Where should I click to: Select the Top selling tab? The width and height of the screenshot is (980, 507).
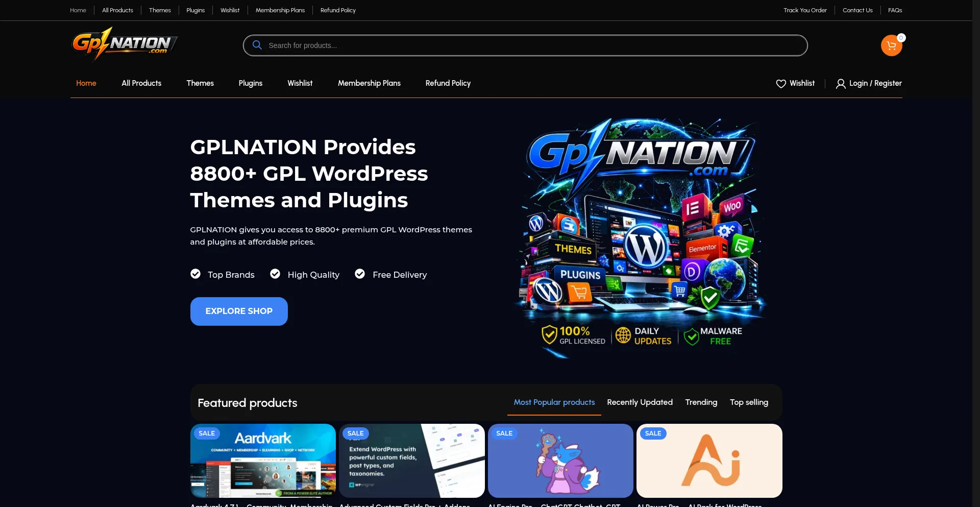pyautogui.click(x=749, y=402)
